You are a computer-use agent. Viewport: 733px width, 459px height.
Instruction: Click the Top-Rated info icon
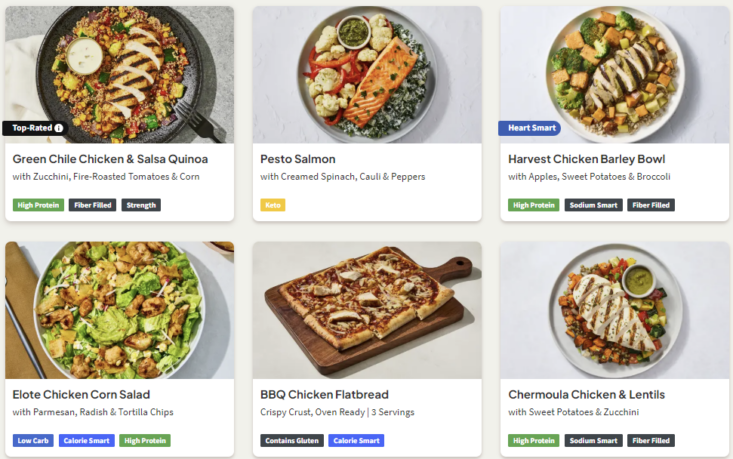(x=59, y=128)
